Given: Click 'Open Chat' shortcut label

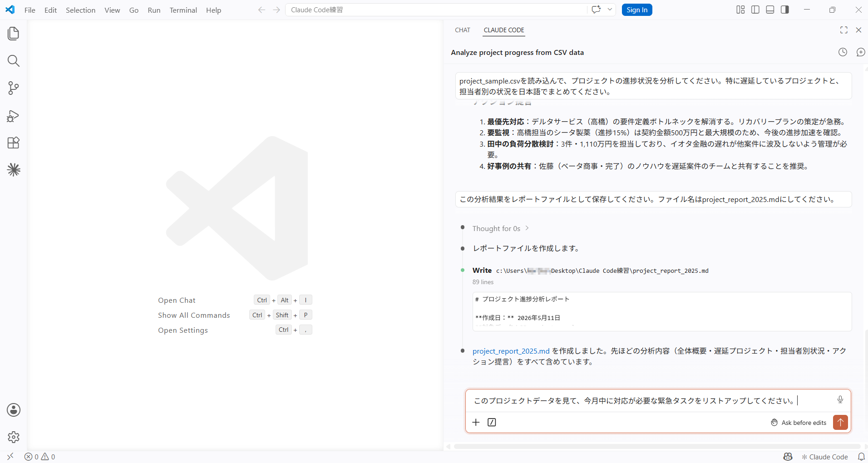Looking at the screenshot, I should pos(177,300).
